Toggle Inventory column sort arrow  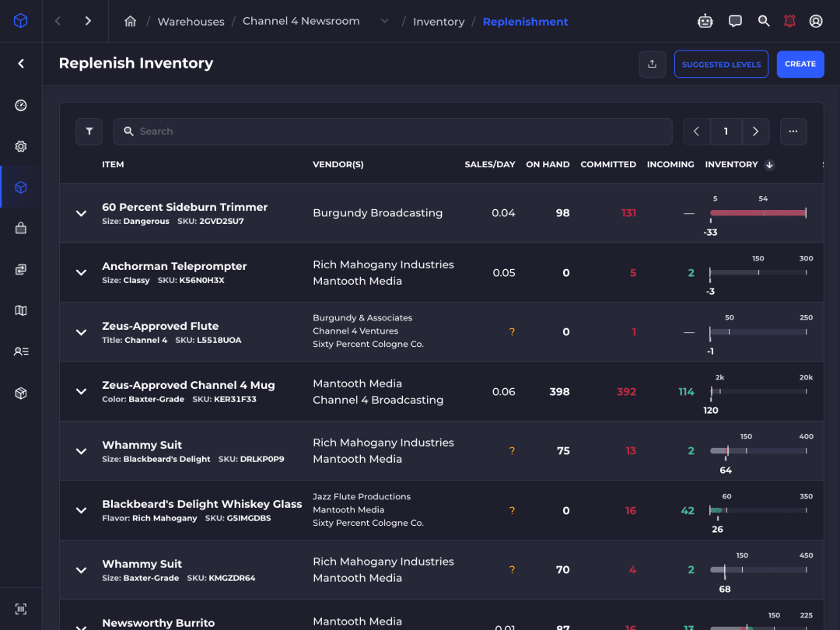coord(769,165)
